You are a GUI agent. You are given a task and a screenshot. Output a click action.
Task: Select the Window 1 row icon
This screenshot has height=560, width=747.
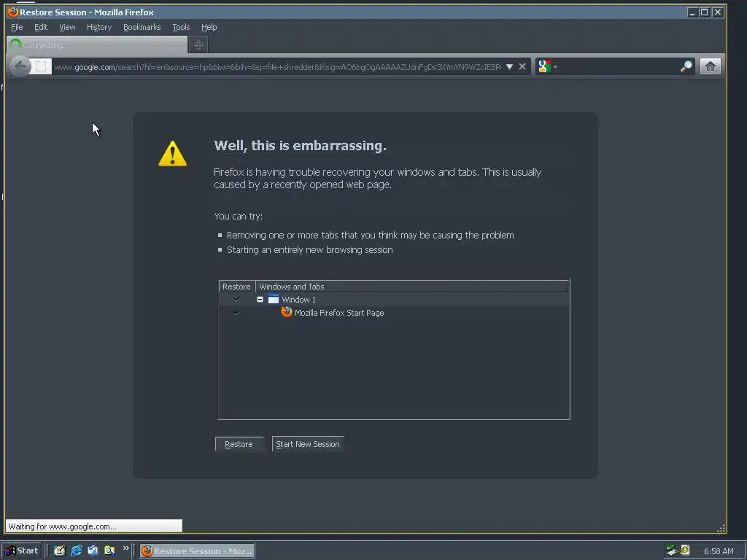coord(274,299)
